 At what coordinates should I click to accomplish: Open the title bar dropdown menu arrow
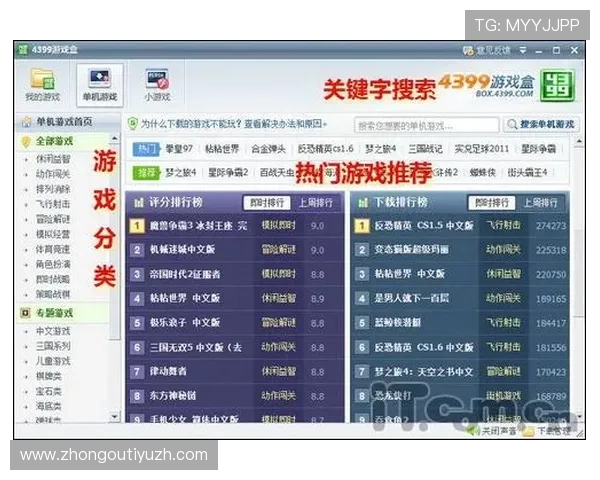[522, 50]
